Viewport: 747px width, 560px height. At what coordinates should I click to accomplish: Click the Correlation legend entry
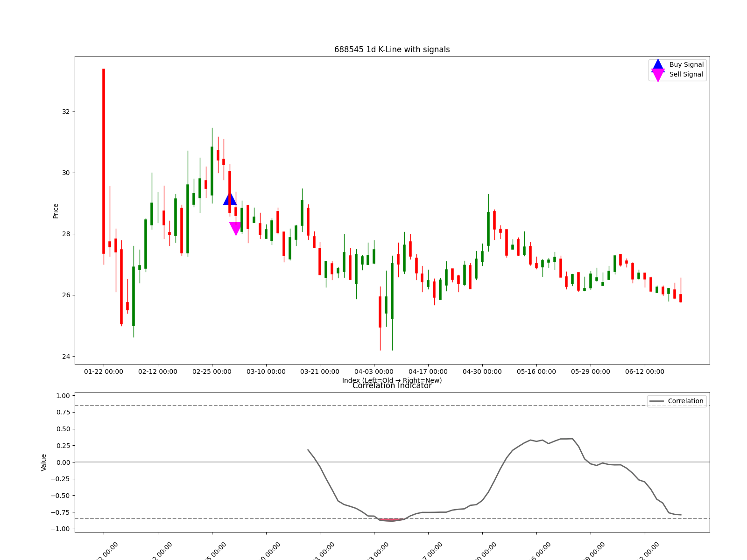677,401
